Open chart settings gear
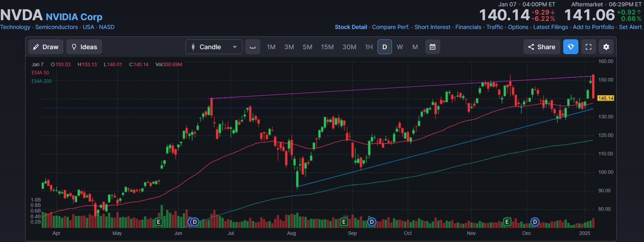The width and height of the screenshot is (644, 242). click(606, 47)
